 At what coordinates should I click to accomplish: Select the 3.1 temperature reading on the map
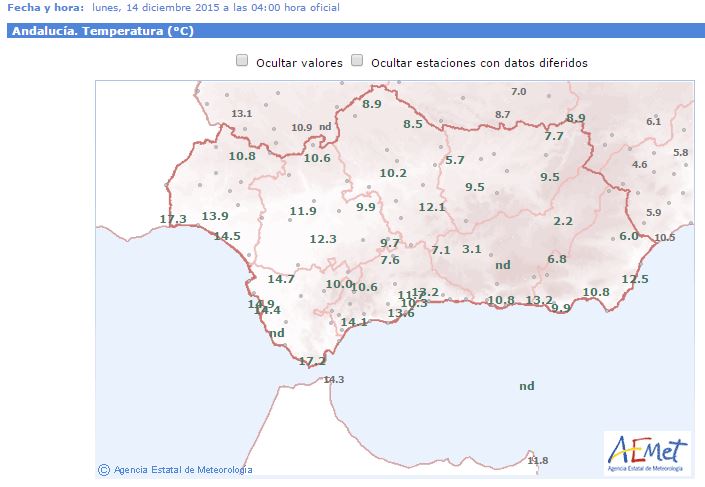coord(472,249)
